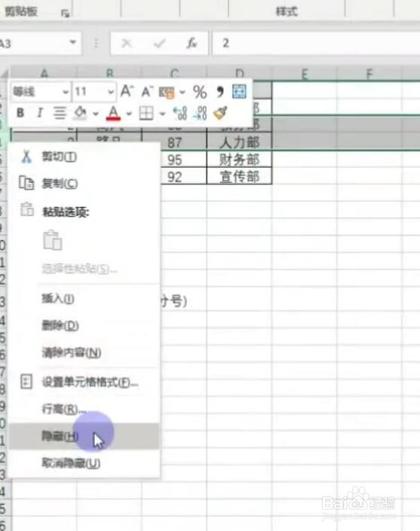Click the Format Painter brush icon
Image resolution: width=420 pixels, height=531 pixels.
point(221,113)
